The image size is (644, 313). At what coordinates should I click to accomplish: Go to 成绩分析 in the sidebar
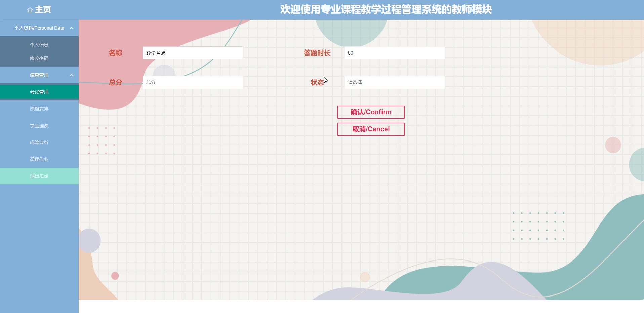point(39,142)
